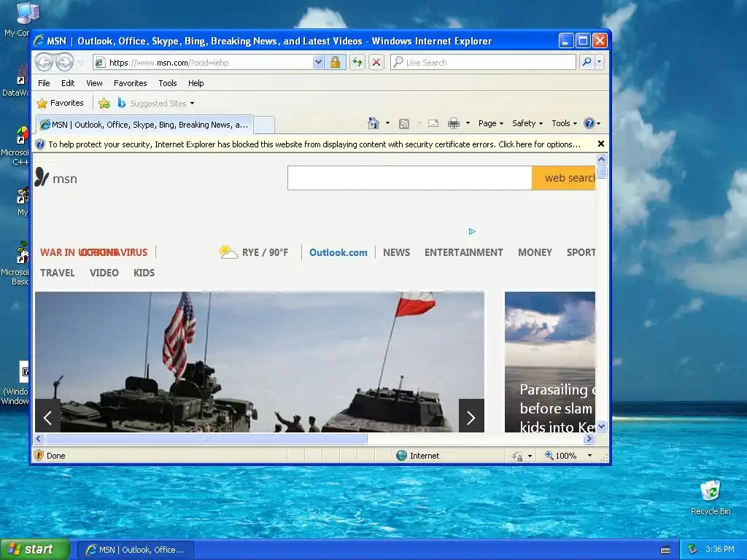This screenshot has height=560, width=747.
Task: Expand the address bar history dropdown
Action: [x=318, y=63]
